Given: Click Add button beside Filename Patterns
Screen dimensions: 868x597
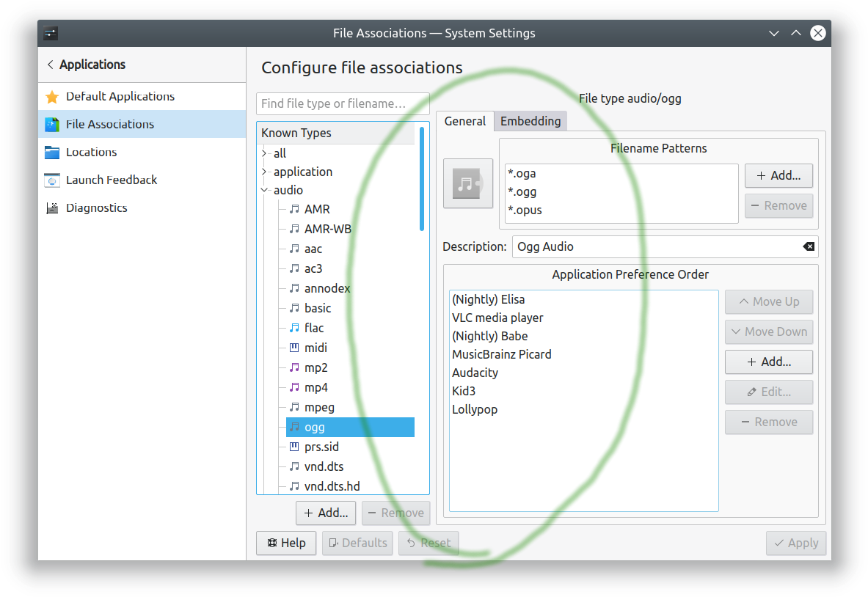Looking at the screenshot, I should pyautogui.click(x=778, y=176).
